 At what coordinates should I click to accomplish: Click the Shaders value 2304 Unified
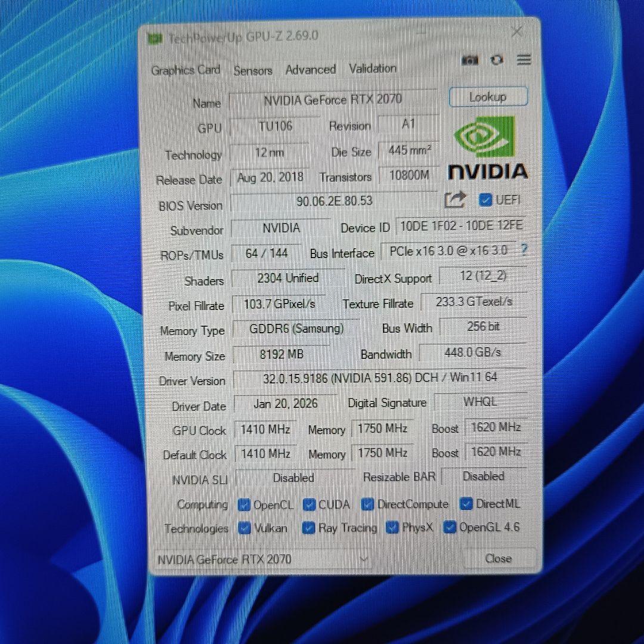point(288,278)
